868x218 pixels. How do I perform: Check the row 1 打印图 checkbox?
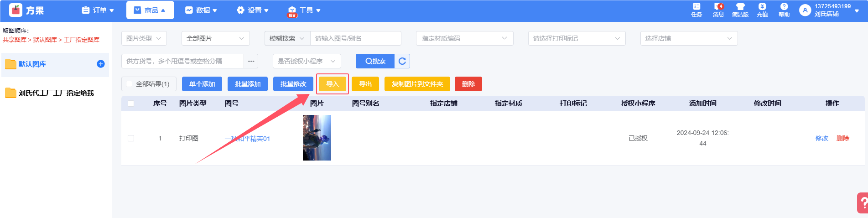[131, 138]
